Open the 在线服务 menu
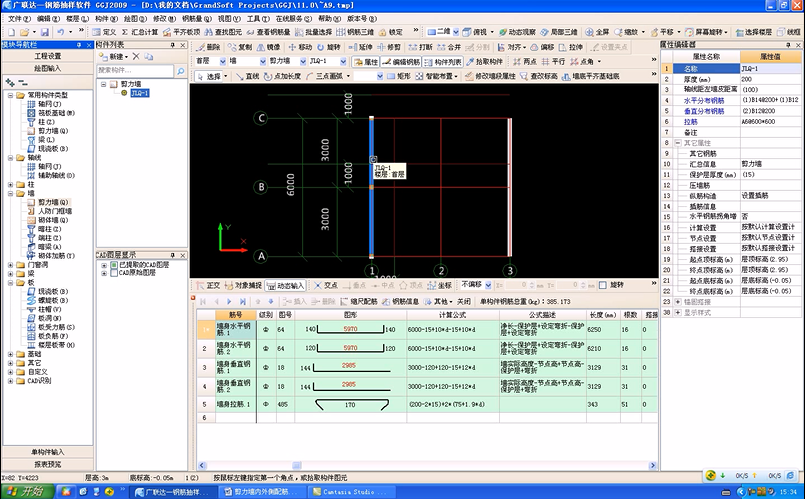Image resolution: width=805 pixels, height=499 pixels. coord(294,18)
